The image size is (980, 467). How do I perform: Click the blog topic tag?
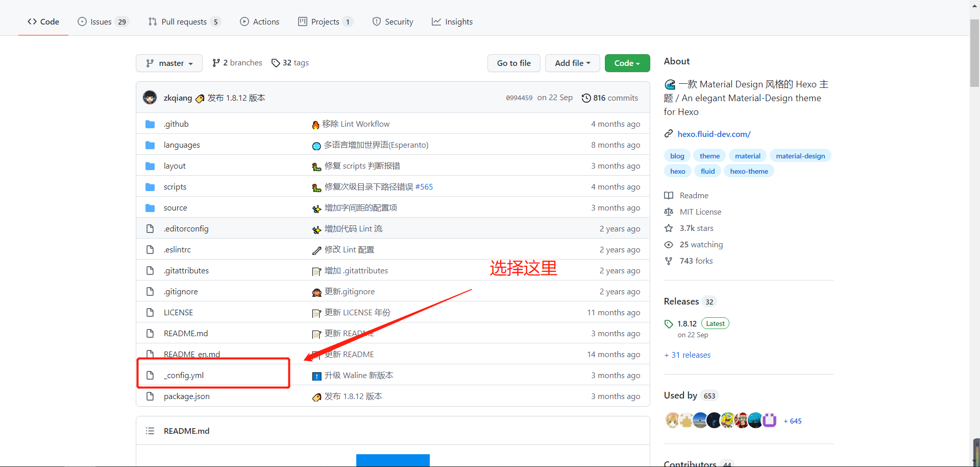[x=677, y=156]
